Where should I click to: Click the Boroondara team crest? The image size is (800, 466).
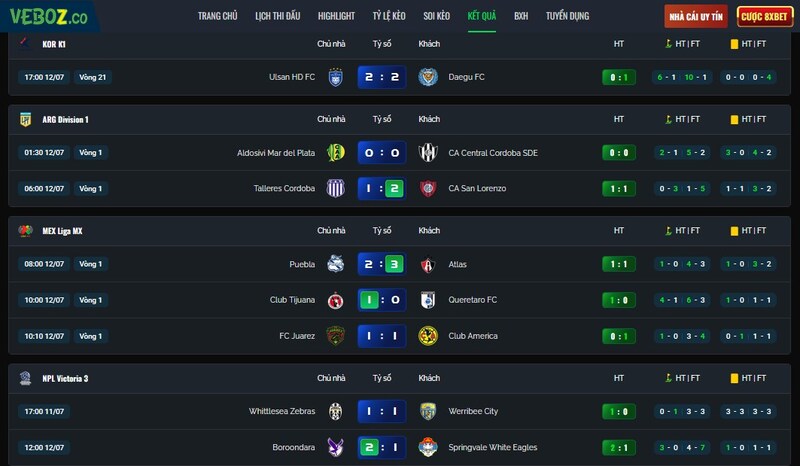(335, 447)
